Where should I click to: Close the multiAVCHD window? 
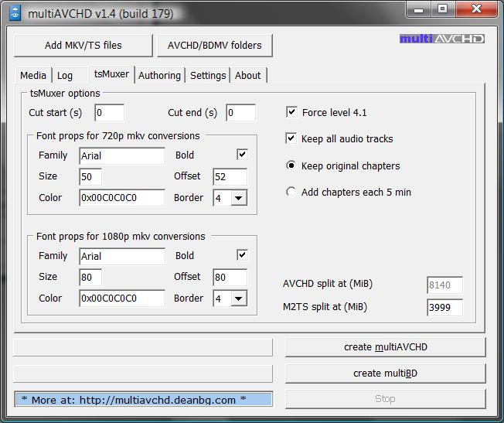click(476, 9)
